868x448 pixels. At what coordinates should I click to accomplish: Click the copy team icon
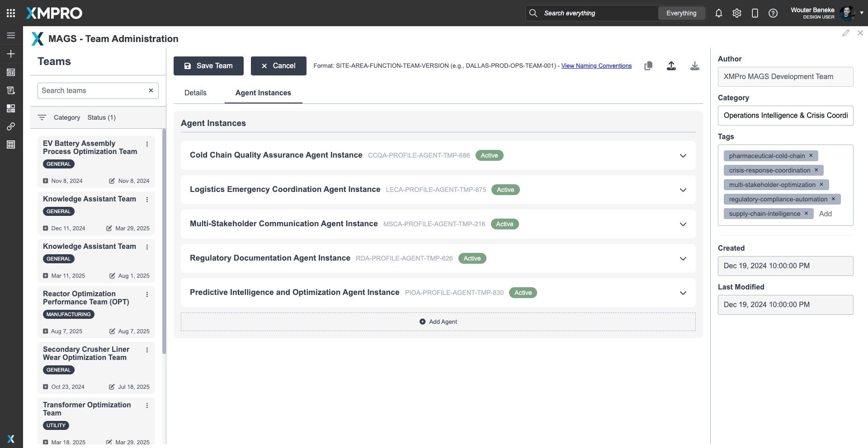(648, 66)
